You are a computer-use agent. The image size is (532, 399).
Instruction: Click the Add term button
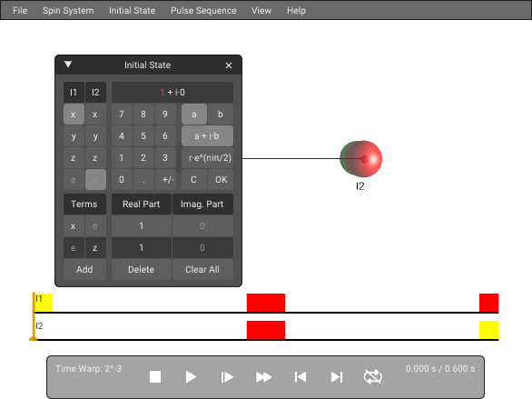pyautogui.click(x=84, y=270)
